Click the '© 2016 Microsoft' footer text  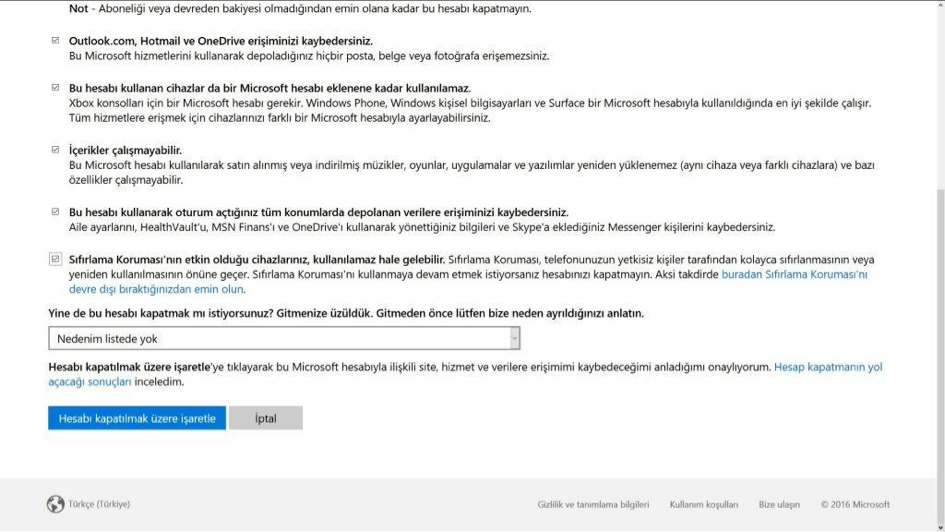point(855,504)
